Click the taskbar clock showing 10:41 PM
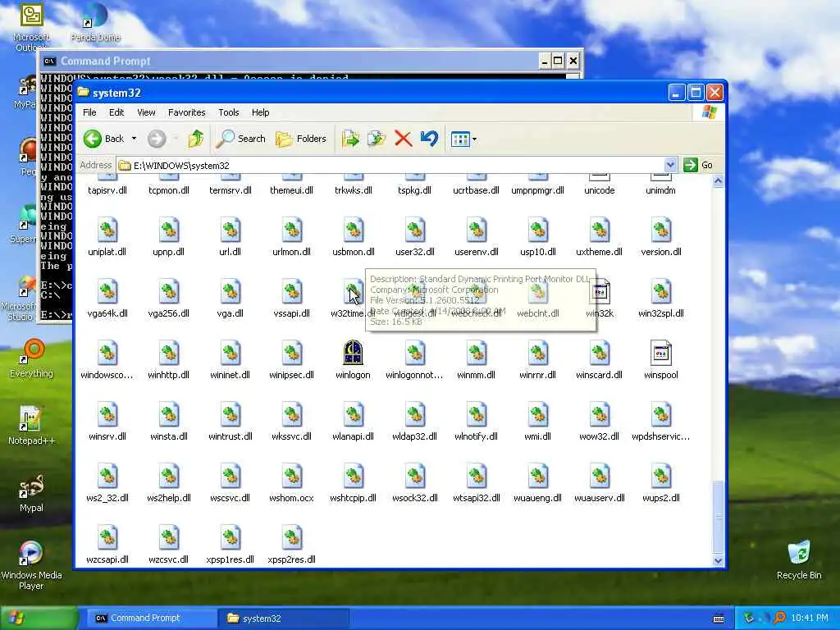840x630 pixels. (x=809, y=618)
